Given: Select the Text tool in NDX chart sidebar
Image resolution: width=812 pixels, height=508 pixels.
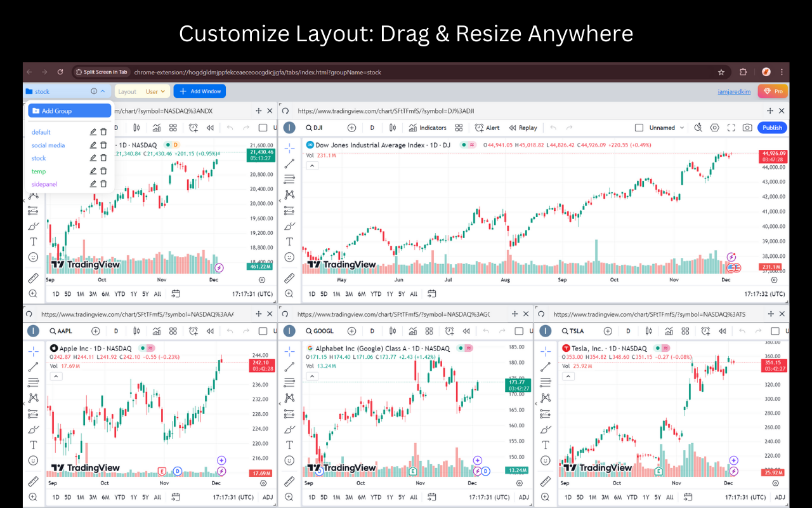Looking at the screenshot, I should (33, 242).
